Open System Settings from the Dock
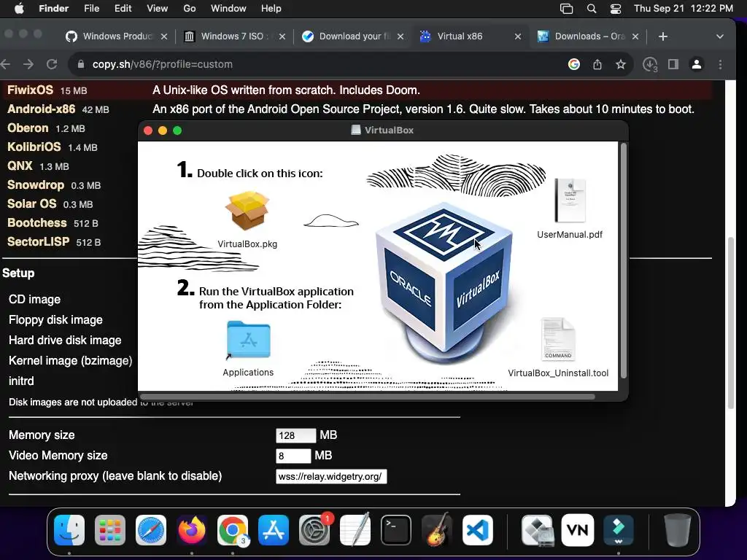 point(314,530)
